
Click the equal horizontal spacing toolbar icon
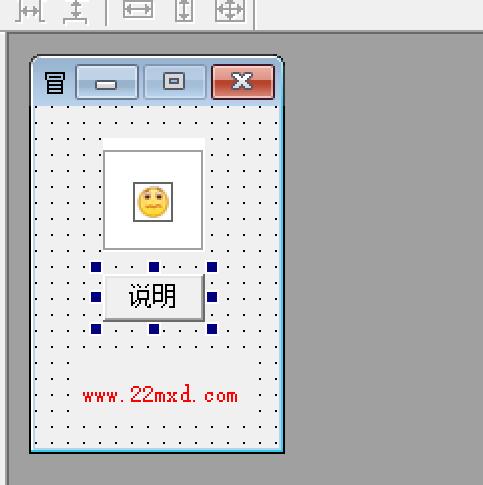pos(30,12)
